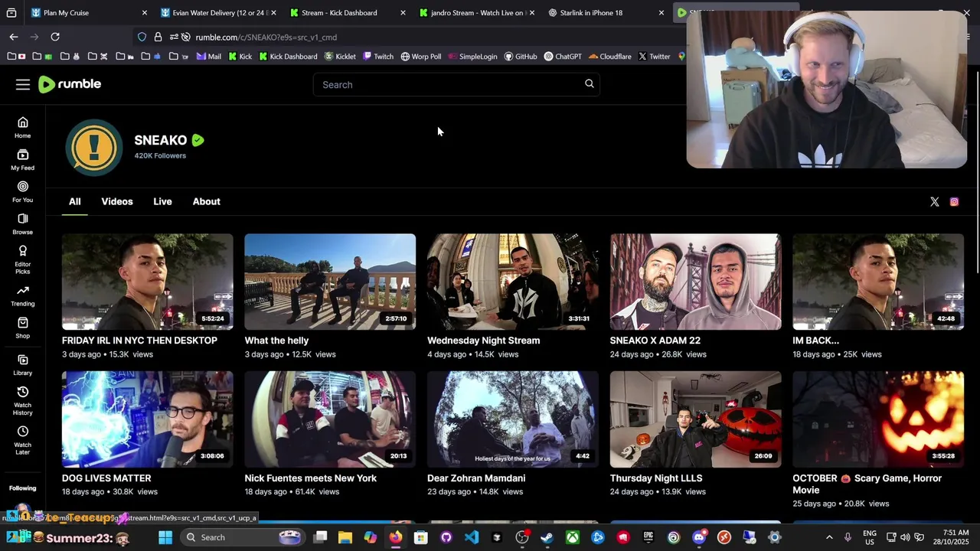This screenshot has width=980, height=551.
Task: Open For You in the sidebar
Action: pyautogui.click(x=23, y=192)
